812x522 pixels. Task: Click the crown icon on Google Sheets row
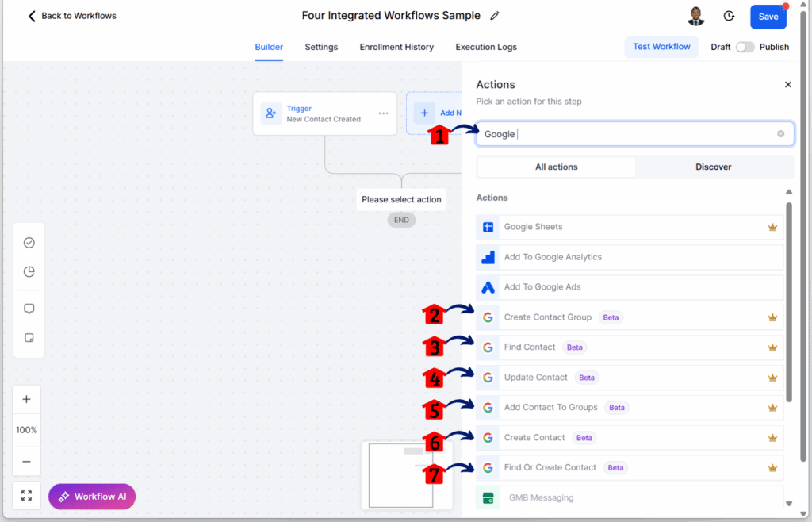772,228
